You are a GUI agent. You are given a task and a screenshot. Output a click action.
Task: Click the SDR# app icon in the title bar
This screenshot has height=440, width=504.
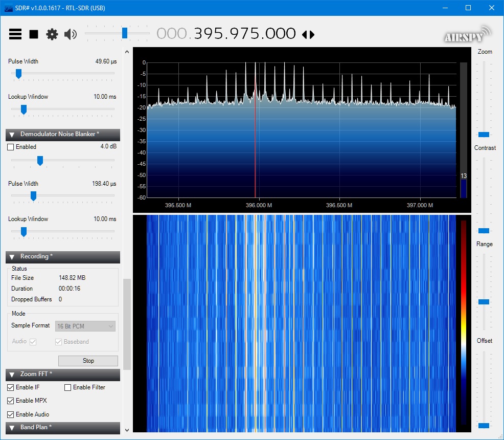click(x=8, y=8)
